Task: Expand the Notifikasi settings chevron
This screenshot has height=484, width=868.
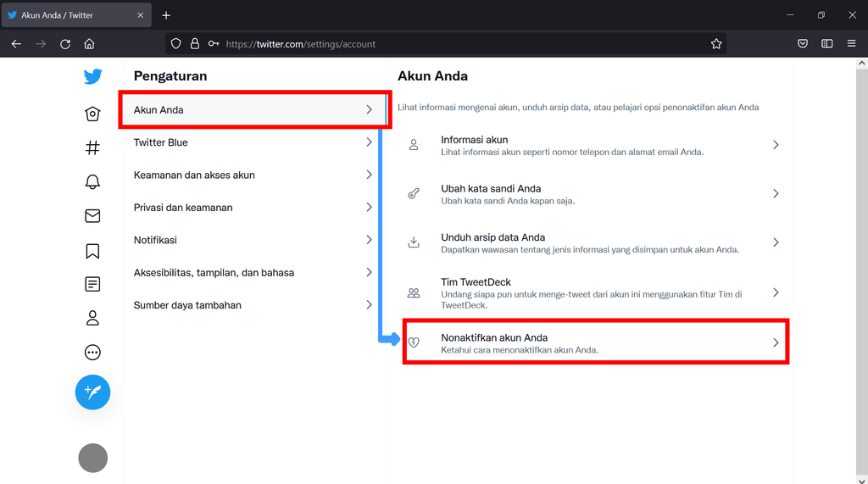Action: [369, 240]
